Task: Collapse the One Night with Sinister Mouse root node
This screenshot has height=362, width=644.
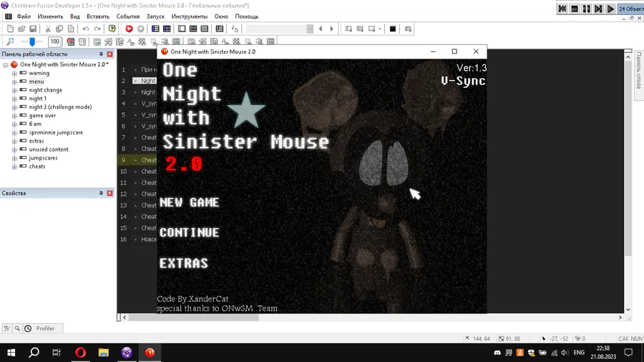Action: [x=5, y=65]
